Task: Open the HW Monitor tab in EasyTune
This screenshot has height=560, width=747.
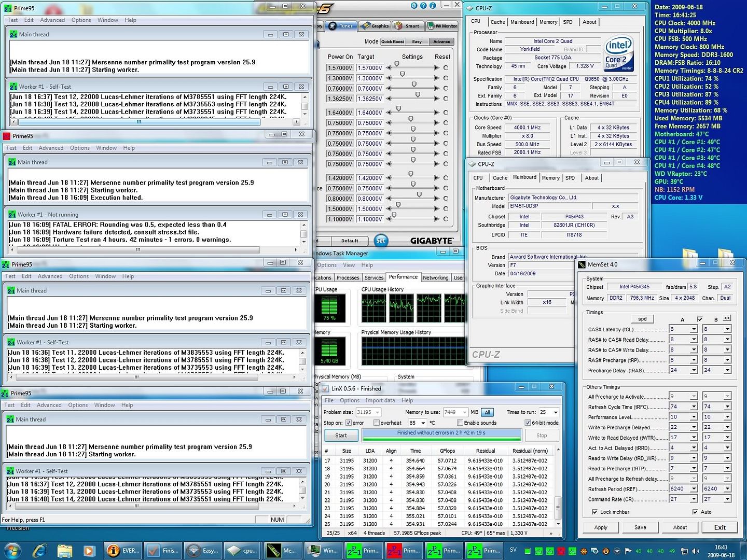Action: [442, 26]
